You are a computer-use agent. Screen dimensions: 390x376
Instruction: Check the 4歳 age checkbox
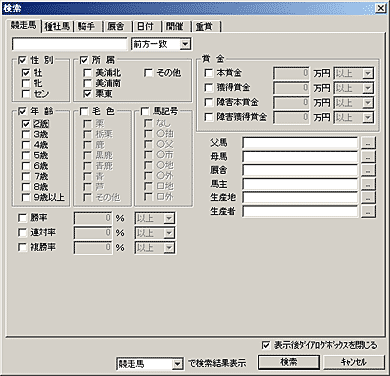(26, 145)
